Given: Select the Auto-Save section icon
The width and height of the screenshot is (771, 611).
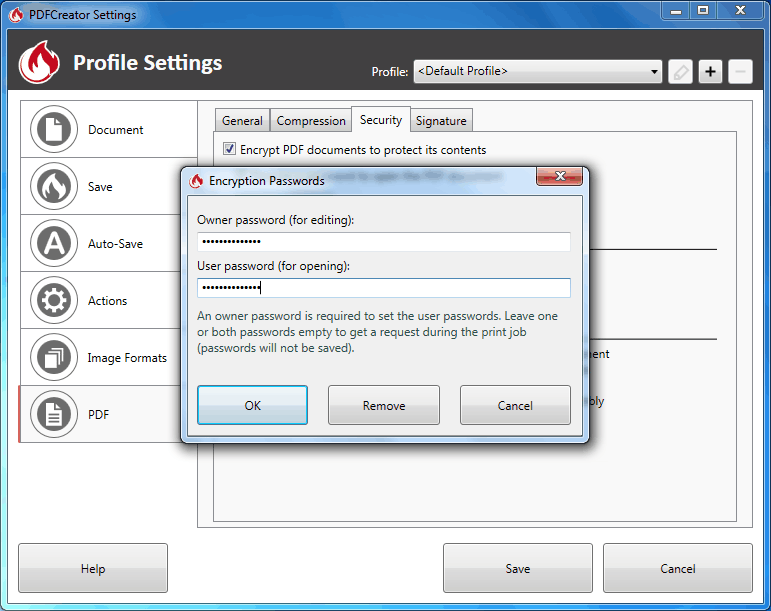Looking at the screenshot, I should coord(54,243).
